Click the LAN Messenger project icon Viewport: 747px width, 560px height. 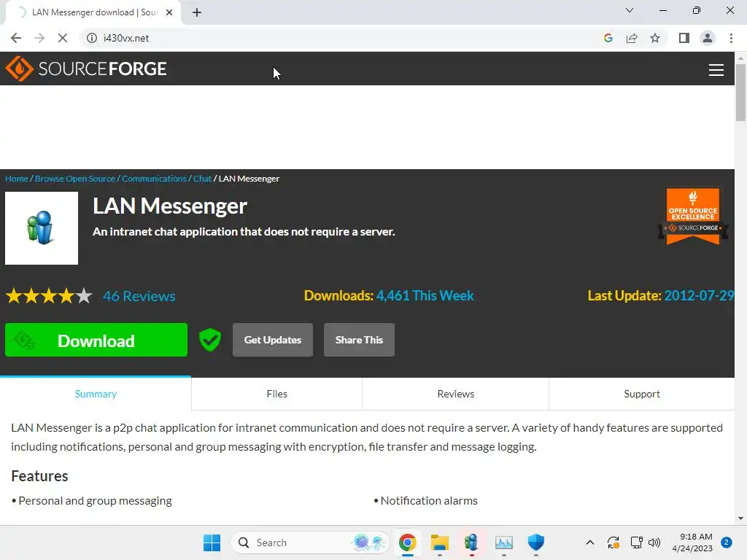[42, 228]
